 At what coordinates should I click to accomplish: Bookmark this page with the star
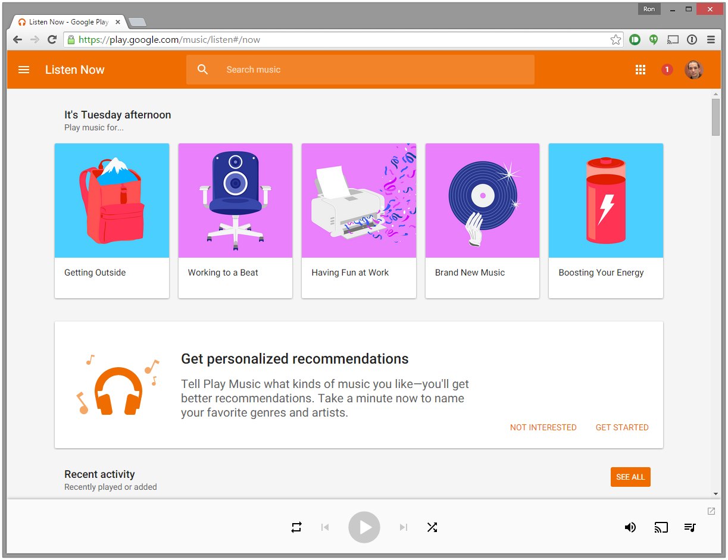click(x=616, y=40)
